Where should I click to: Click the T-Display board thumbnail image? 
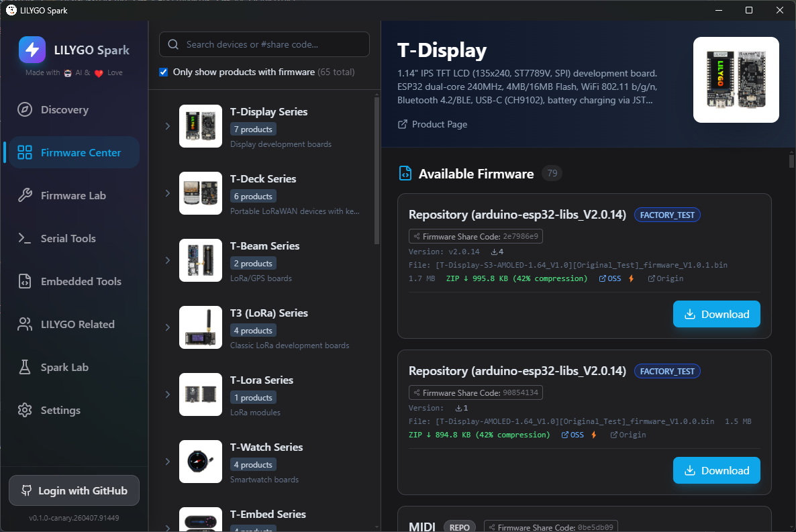pyautogui.click(x=736, y=80)
